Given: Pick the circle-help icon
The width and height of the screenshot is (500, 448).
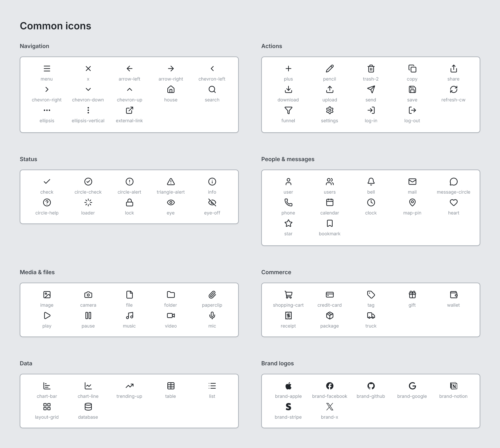Looking at the screenshot, I should [47, 203].
